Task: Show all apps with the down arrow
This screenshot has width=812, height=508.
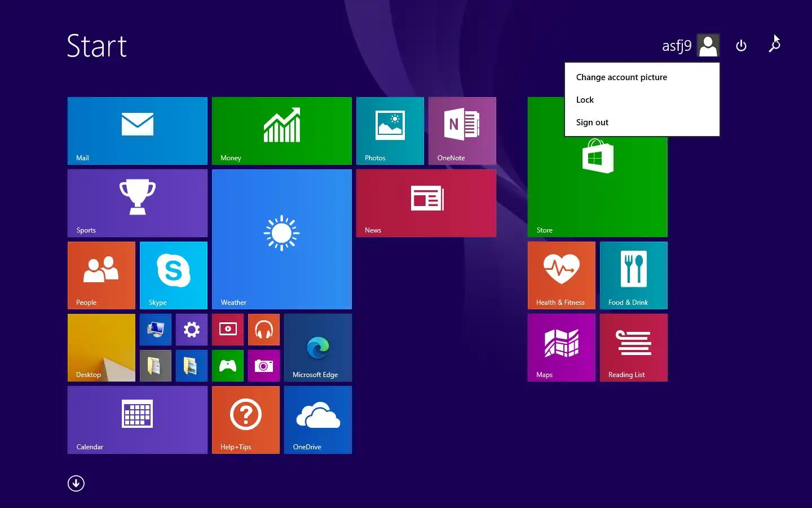Action: [x=76, y=483]
